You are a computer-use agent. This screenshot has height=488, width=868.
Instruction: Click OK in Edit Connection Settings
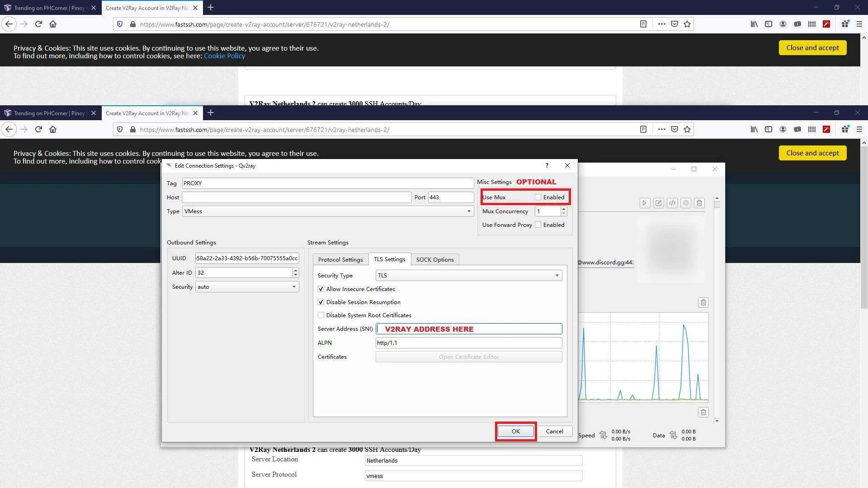point(516,432)
